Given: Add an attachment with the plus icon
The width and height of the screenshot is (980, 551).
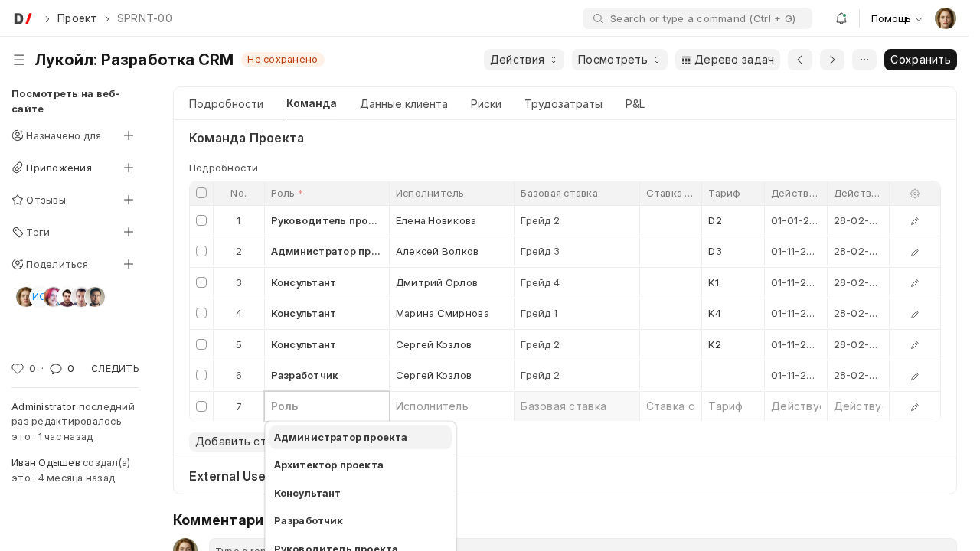Looking at the screenshot, I should click(x=129, y=168).
